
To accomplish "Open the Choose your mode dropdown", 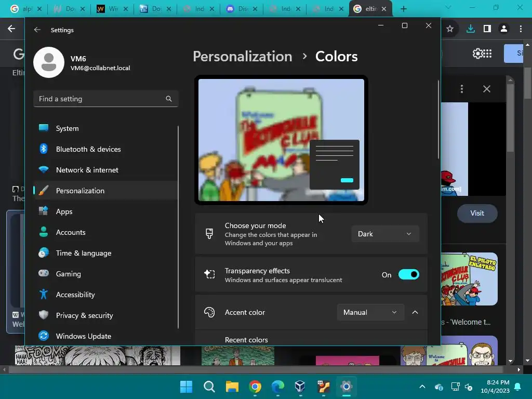I will click(x=385, y=234).
